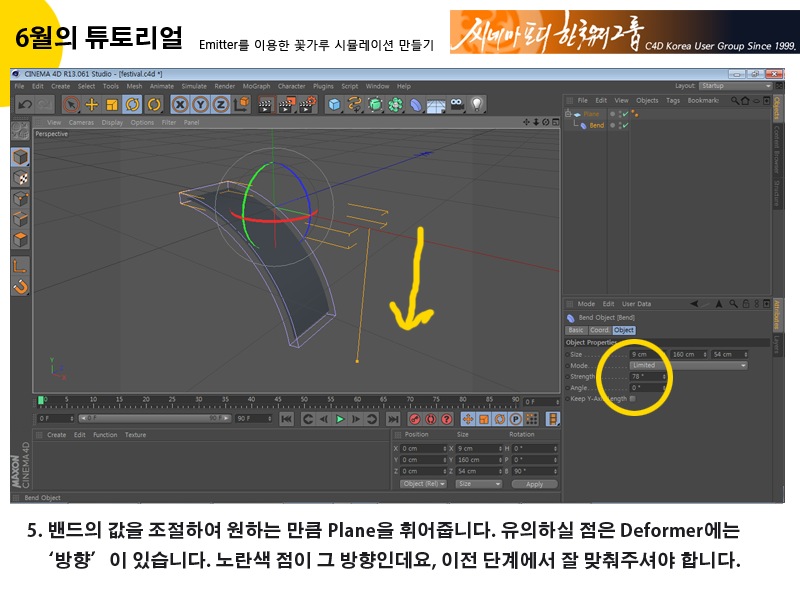This screenshot has height=600, width=800.
Task: Switch to the Basic attributes tab
Action: [576, 330]
